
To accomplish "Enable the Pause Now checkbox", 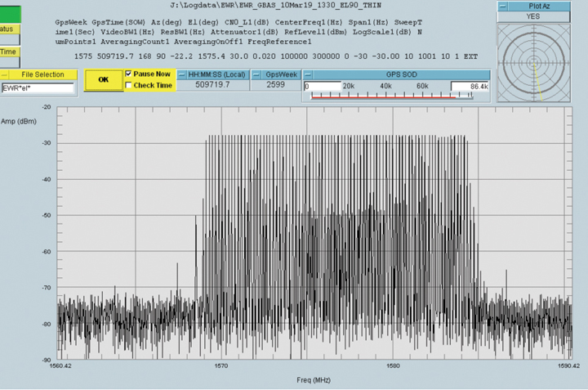I will [x=128, y=74].
